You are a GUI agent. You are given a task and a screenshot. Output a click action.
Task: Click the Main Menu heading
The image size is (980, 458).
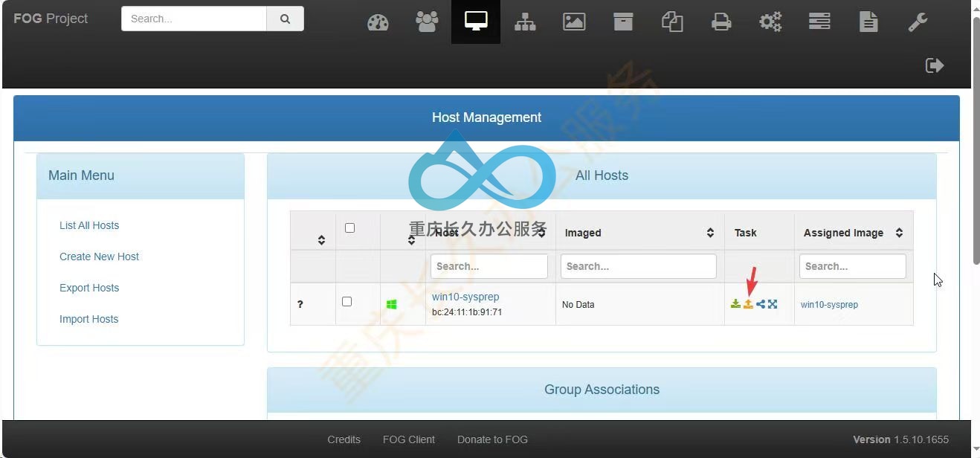[81, 175]
